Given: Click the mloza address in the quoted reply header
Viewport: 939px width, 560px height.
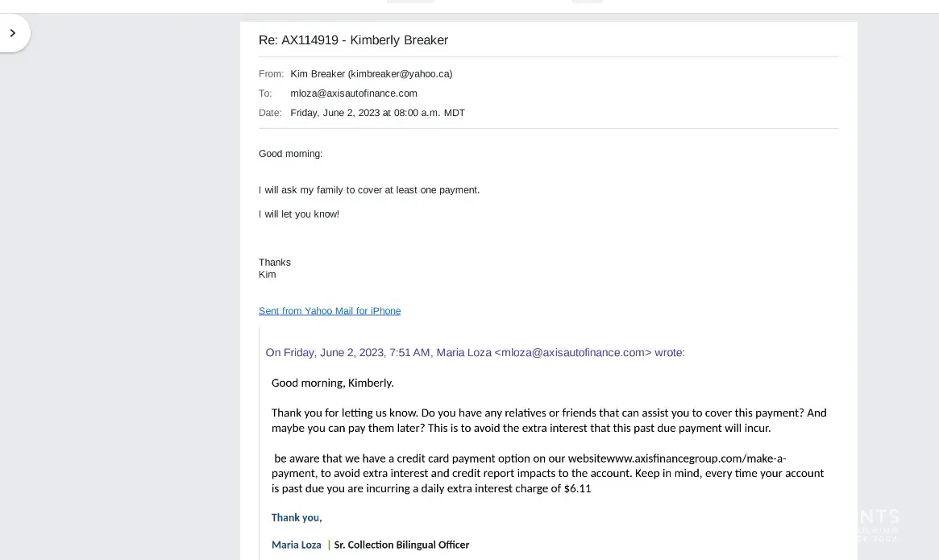Looking at the screenshot, I should [x=573, y=352].
